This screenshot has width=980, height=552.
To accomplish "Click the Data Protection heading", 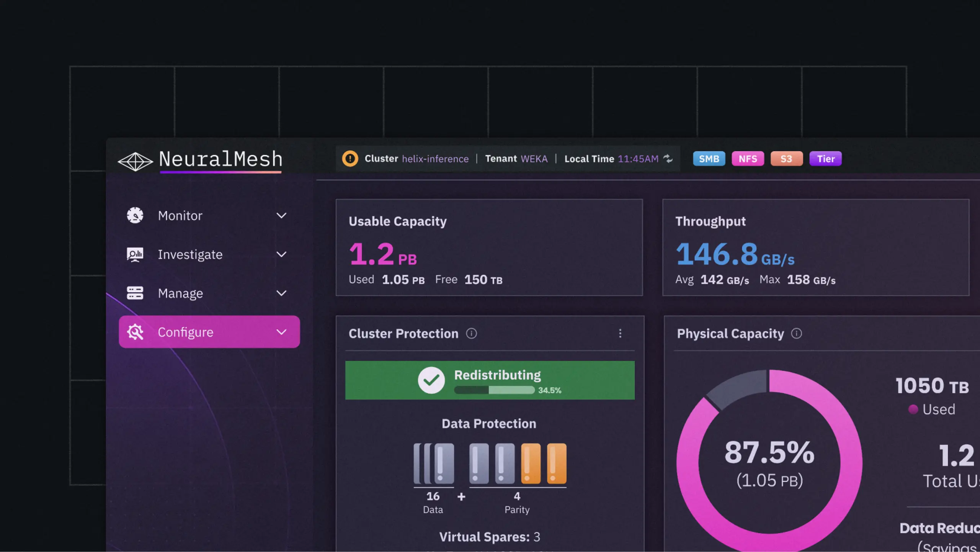I will [x=489, y=424].
